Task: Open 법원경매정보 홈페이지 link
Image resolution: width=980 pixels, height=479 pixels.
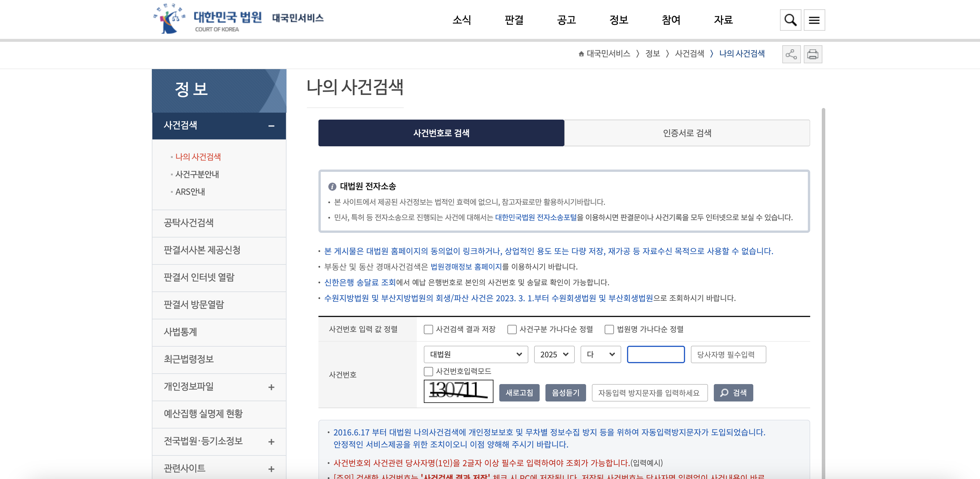Action: click(x=466, y=267)
